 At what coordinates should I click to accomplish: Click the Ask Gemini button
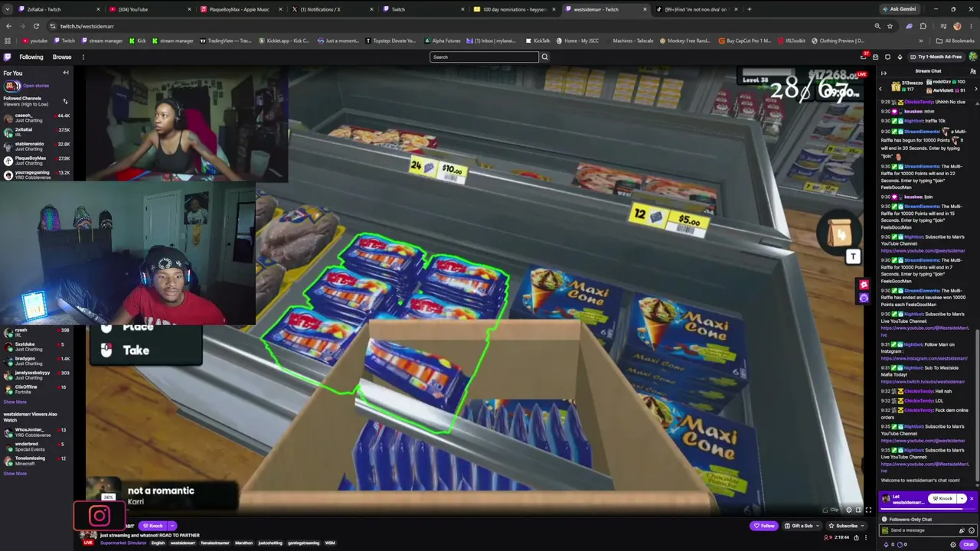[x=899, y=9]
